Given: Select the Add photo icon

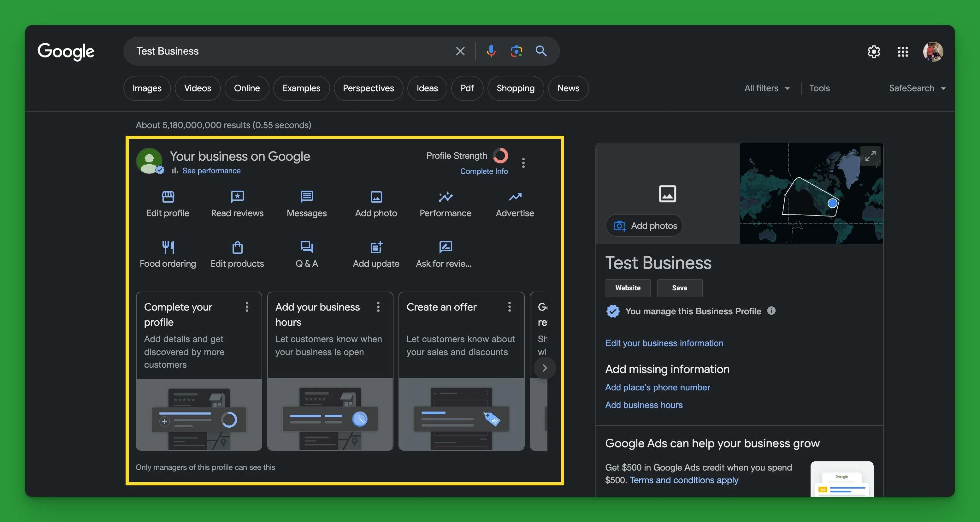Looking at the screenshot, I should click(x=376, y=196).
